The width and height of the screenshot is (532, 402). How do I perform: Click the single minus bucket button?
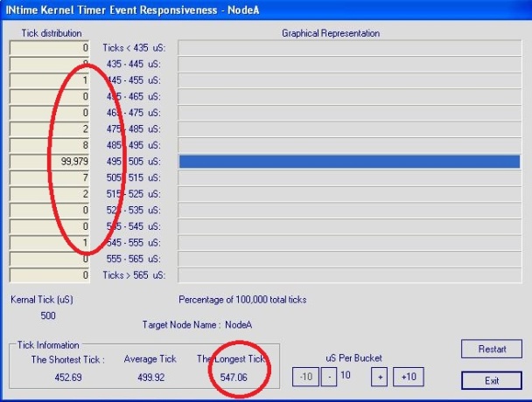[330, 377]
